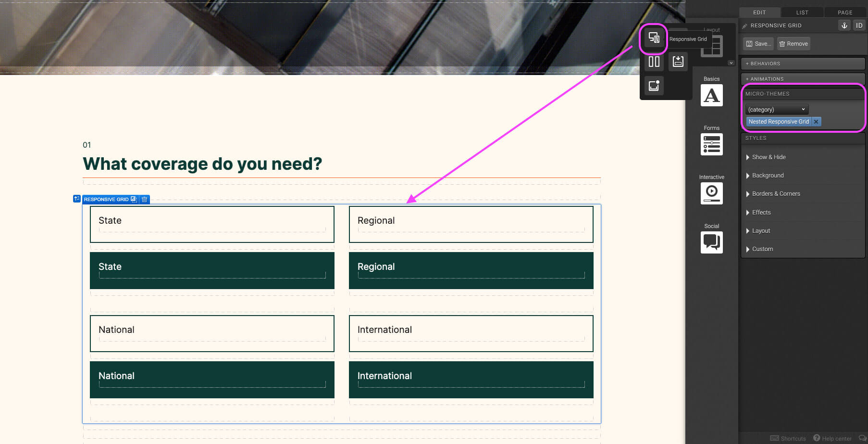This screenshot has height=444, width=868.
Task: Open the Interactive elements category
Action: pyautogui.click(x=711, y=193)
